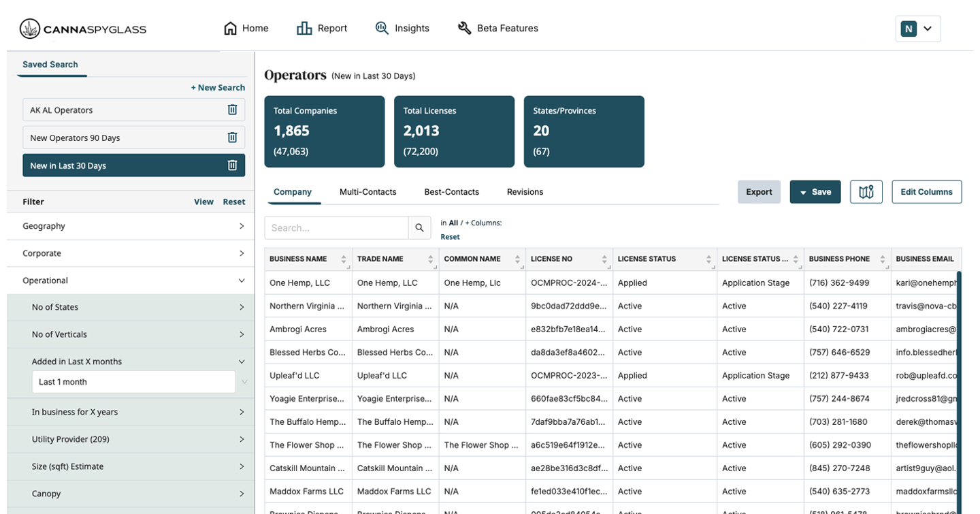The image size is (980, 514).
Task: Click the Total Companies 1,865 card
Action: [x=325, y=131]
